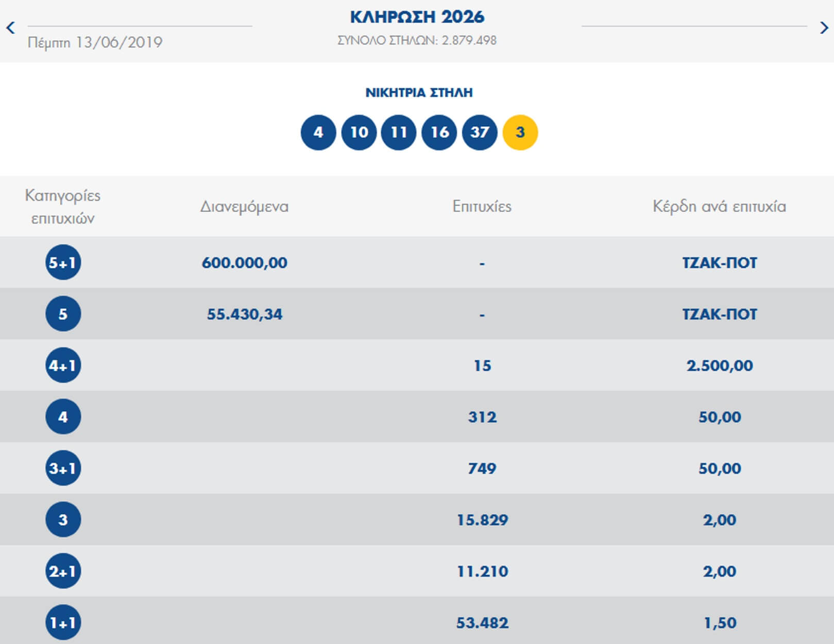834x644 pixels.
Task: Select the 2+1 category badge
Action: (x=63, y=571)
